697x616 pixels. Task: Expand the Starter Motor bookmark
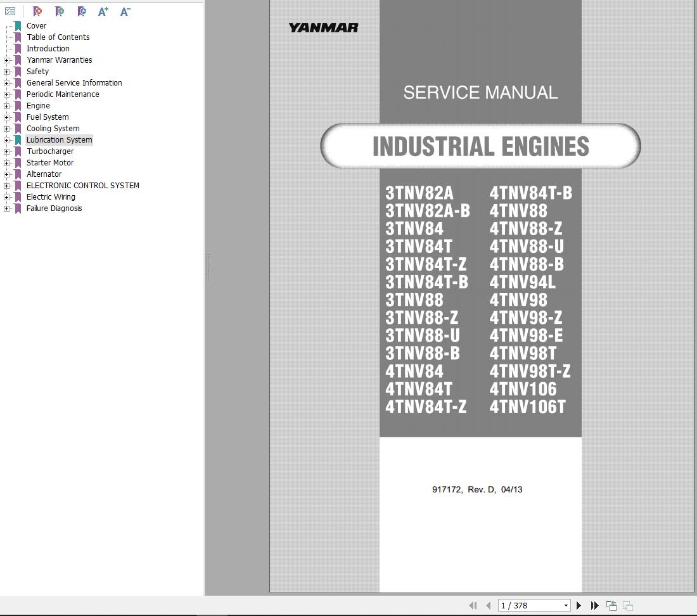pyautogui.click(x=6, y=163)
